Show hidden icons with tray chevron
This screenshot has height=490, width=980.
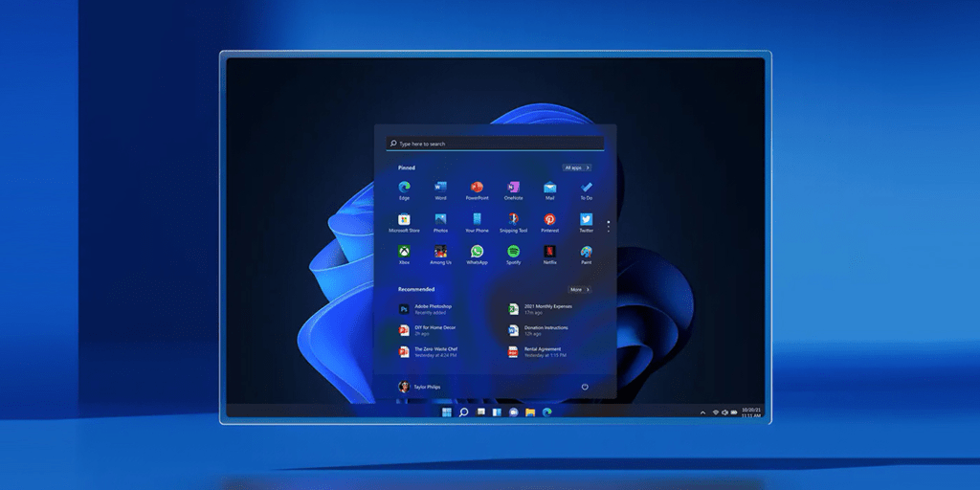point(702,412)
